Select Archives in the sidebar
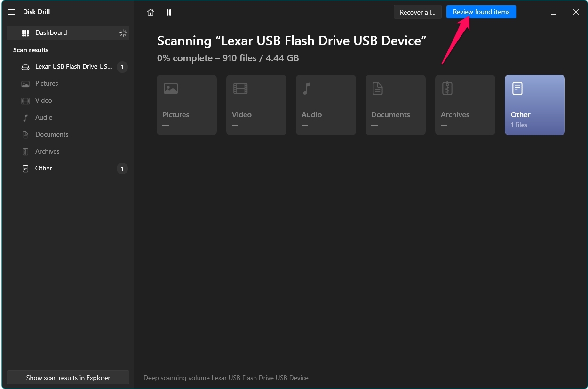Image resolution: width=588 pixels, height=389 pixels. [68, 152]
